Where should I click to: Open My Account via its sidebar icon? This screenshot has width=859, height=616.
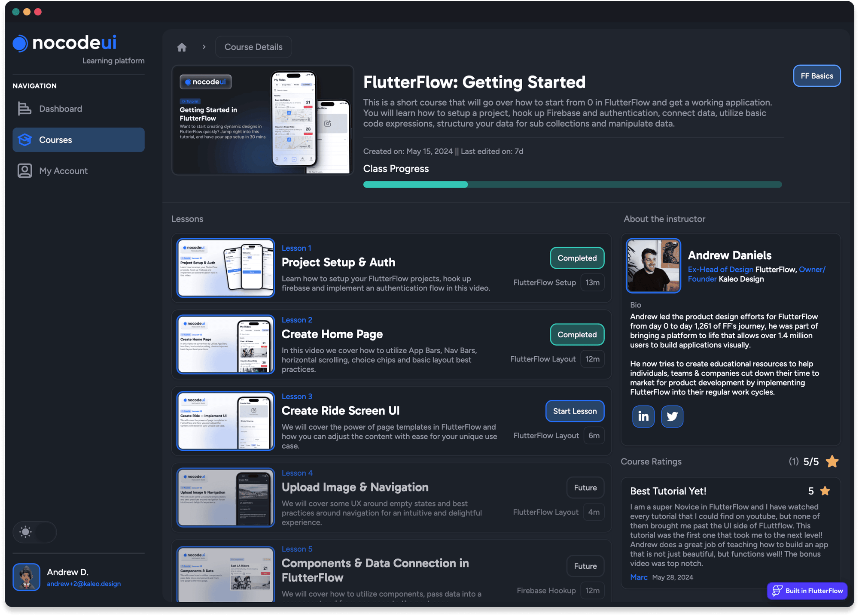click(25, 170)
